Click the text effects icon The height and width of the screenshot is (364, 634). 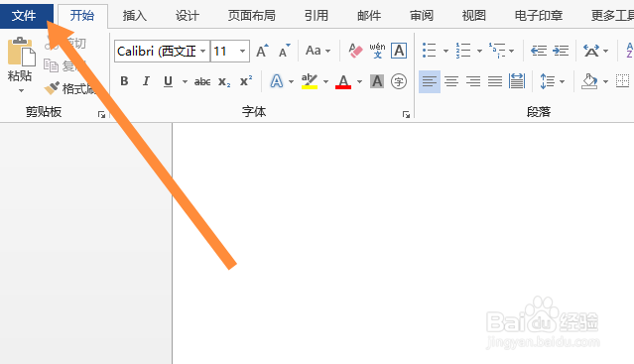click(277, 81)
